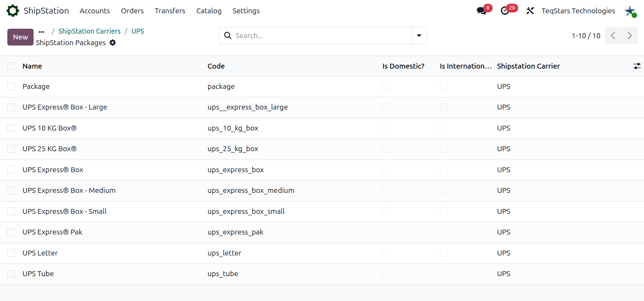Open the Accounts menu
Viewport: 644px width, 301px height.
[95, 11]
